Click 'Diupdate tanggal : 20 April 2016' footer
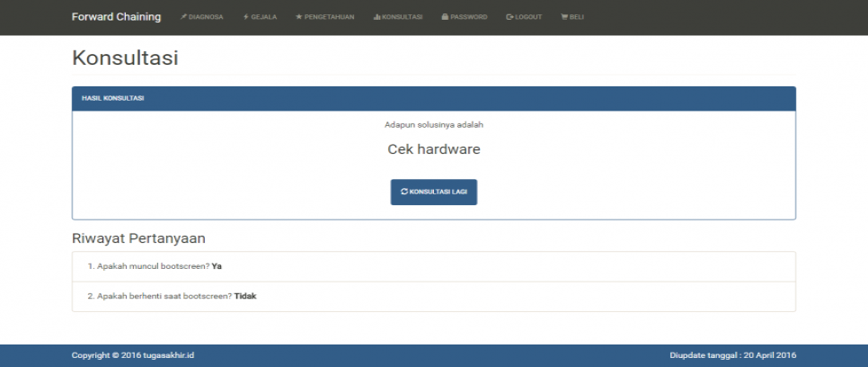868x367 pixels. 733,354
